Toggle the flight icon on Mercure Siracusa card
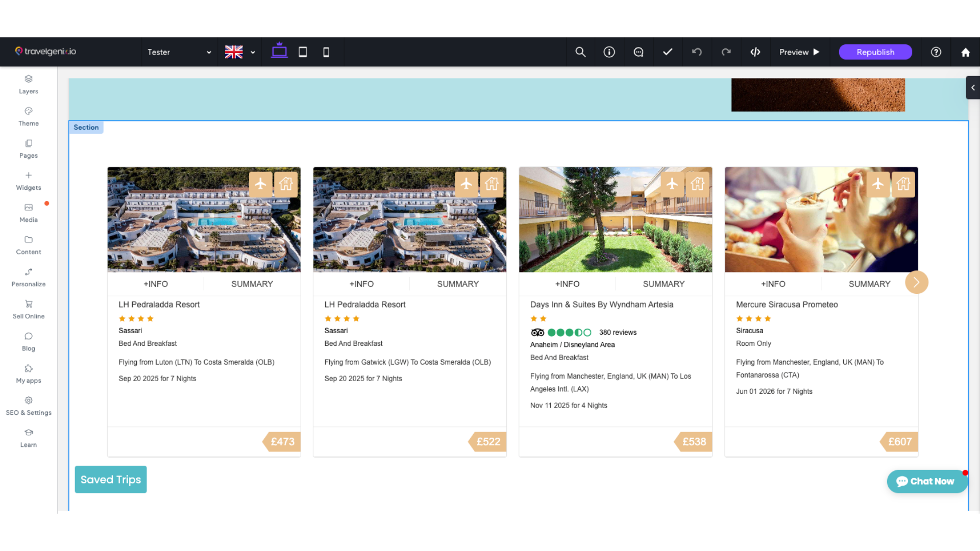The height and width of the screenshot is (551, 980). tap(878, 184)
